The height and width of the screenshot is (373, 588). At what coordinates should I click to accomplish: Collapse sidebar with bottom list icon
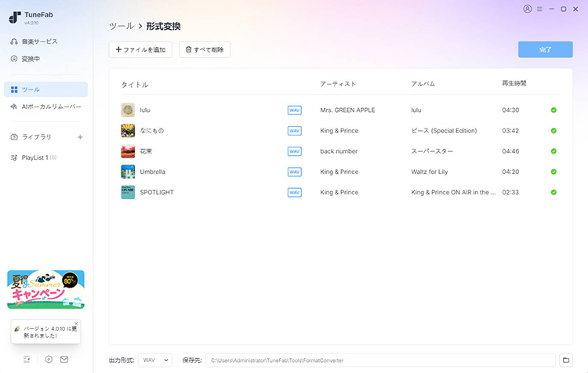27,360
